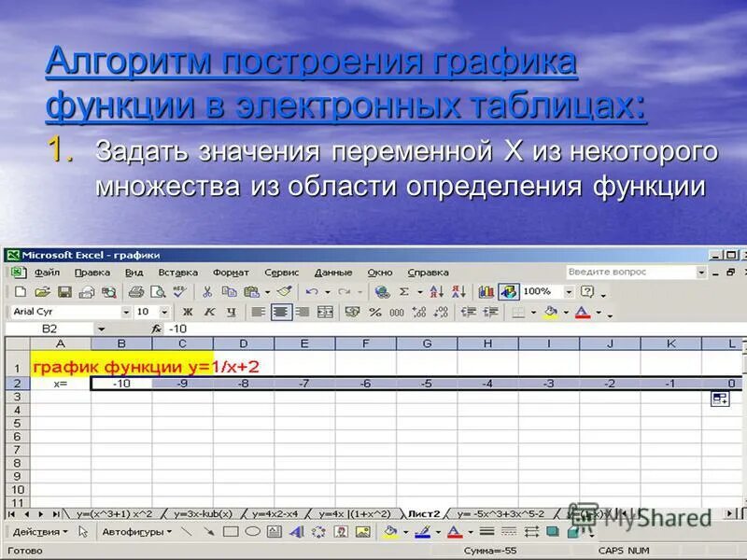The image size is (747, 560).
Task: Insert a WordArt object
Action: (294, 530)
